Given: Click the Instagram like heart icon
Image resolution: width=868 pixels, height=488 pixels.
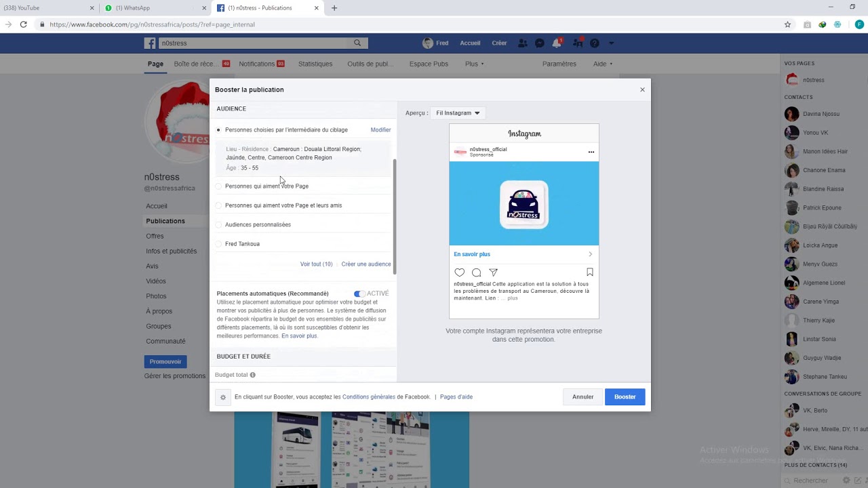Looking at the screenshot, I should (460, 272).
